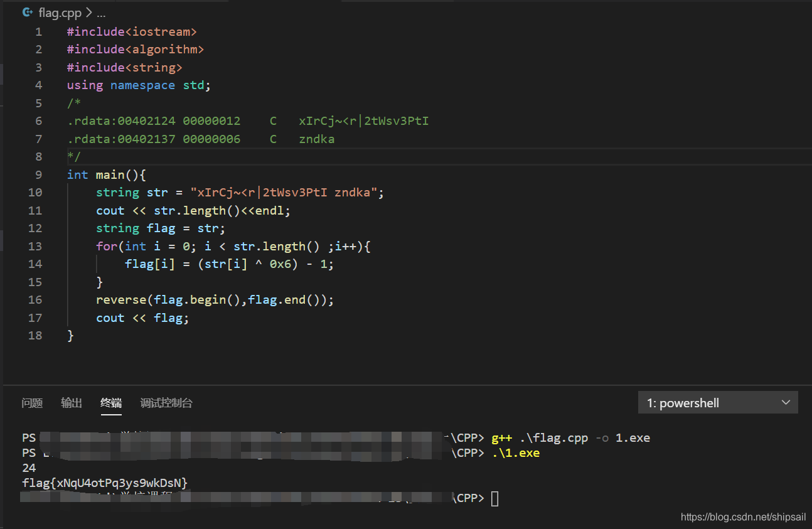Screen dimensions: 812x529
Task: Switch to the 问题 panel tab
Action: point(32,403)
